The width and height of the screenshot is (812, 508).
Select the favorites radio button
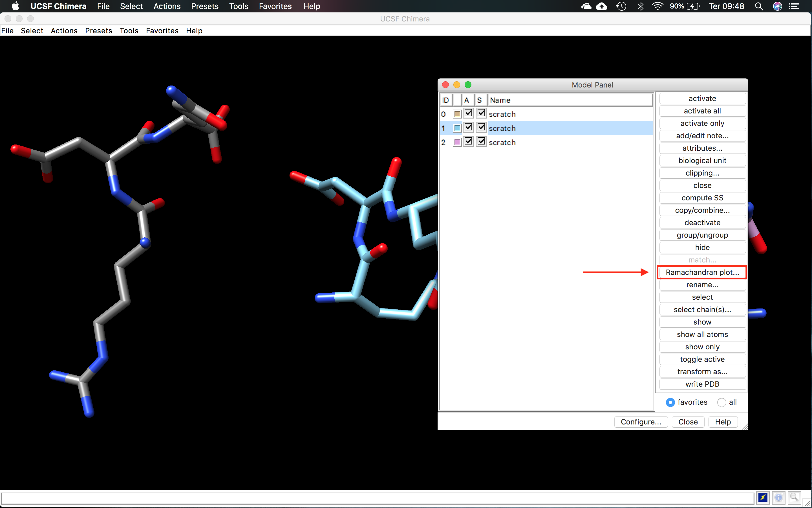[x=670, y=402]
